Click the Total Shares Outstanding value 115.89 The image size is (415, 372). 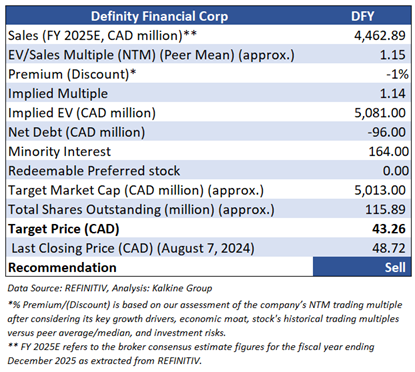[385, 209]
